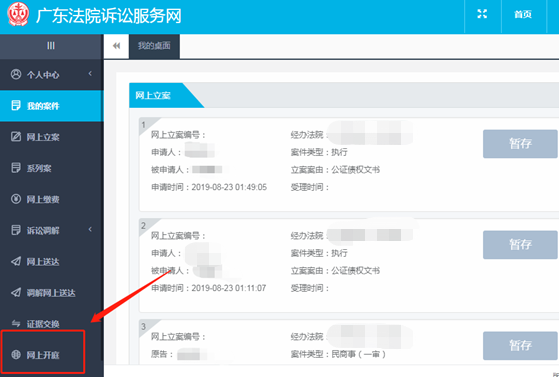Image resolution: width=559 pixels, height=378 pixels.
Task: Click the 个人中心 user icon
Action: pos(16,74)
